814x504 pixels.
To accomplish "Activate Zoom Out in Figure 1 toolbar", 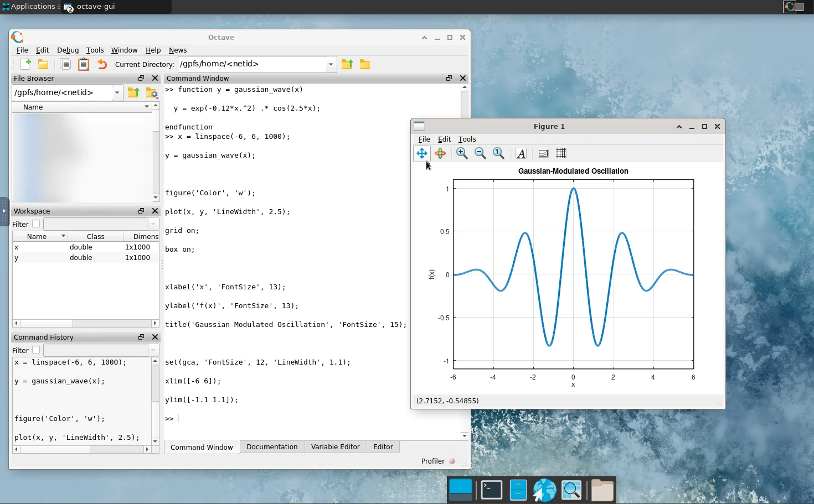I will click(480, 153).
